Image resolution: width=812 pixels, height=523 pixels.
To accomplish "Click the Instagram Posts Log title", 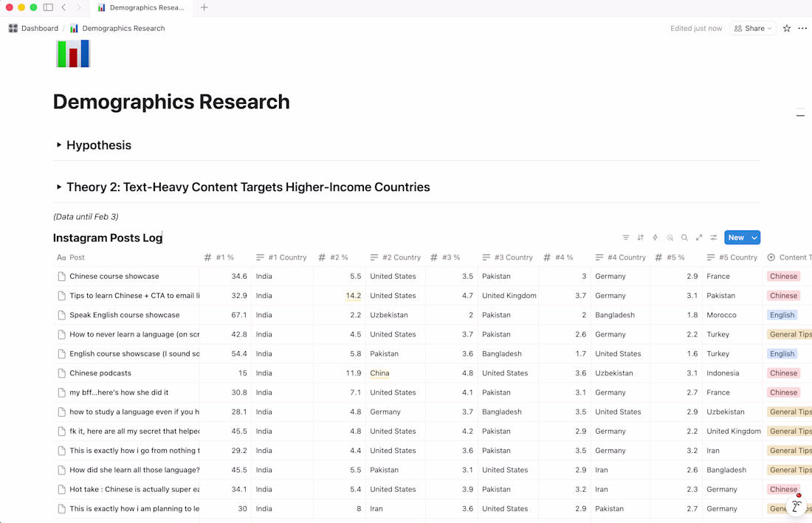I will pos(107,238).
